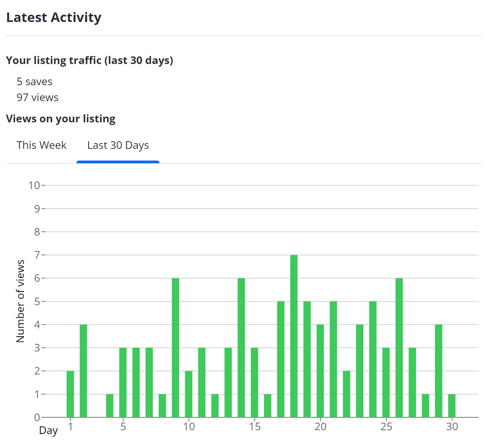This screenshot has height=448, width=488.
Task: Click the bar above day 1 label
Action: (70, 394)
